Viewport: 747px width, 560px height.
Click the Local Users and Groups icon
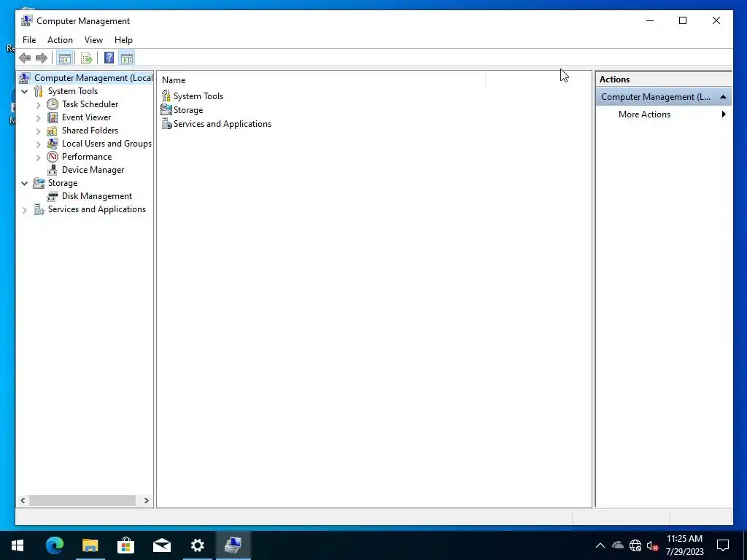click(x=53, y=144)
